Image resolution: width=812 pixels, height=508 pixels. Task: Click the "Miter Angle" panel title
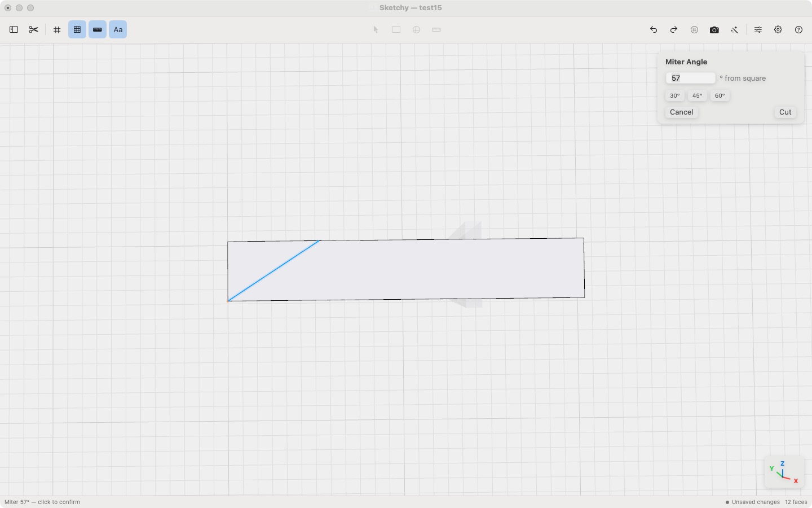click(686, 62)
